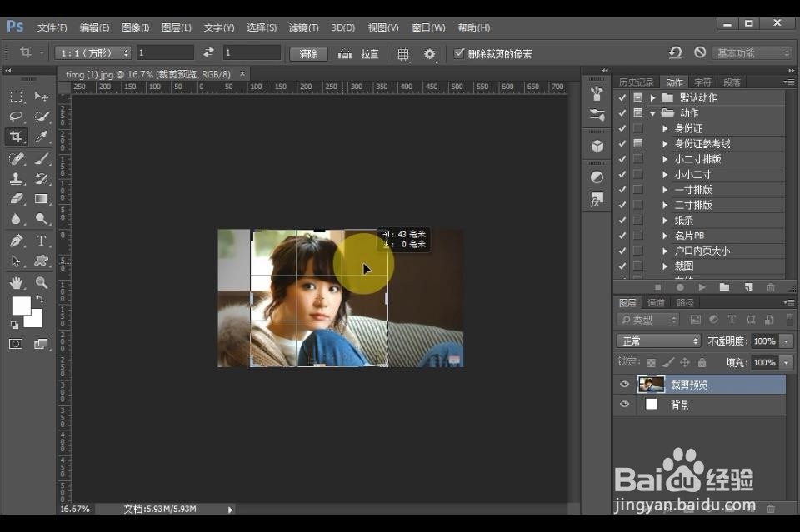Click the foreground color swatch
The height and width of the screenshot is (532, 800).
21,306
